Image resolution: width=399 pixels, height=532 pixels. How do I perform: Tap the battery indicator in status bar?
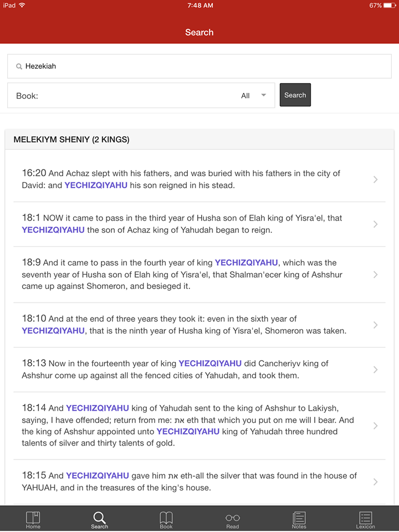point(390,6)
